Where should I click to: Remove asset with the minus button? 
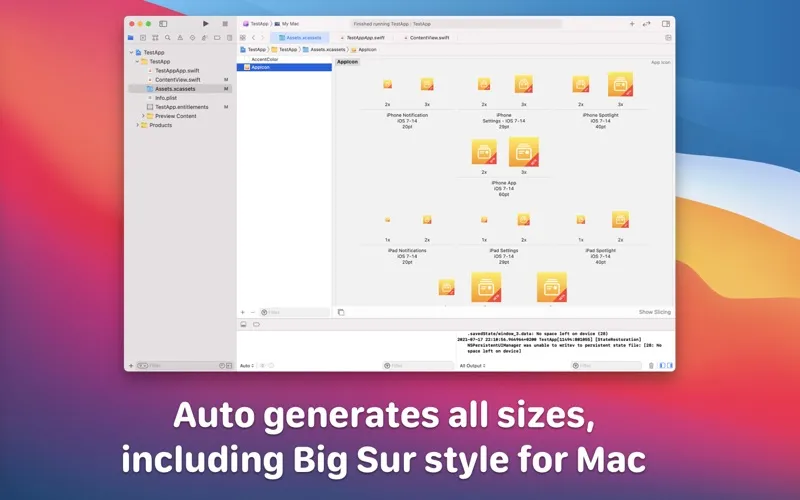click(x=252, y=312)
